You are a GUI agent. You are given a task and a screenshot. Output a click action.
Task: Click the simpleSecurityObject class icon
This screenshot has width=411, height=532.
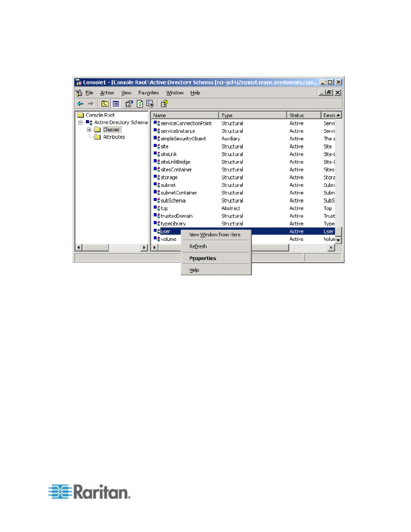(156, 139)
